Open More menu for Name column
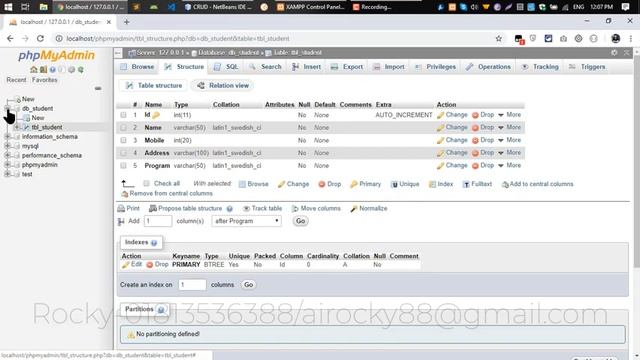 click(x=509, y=127)
